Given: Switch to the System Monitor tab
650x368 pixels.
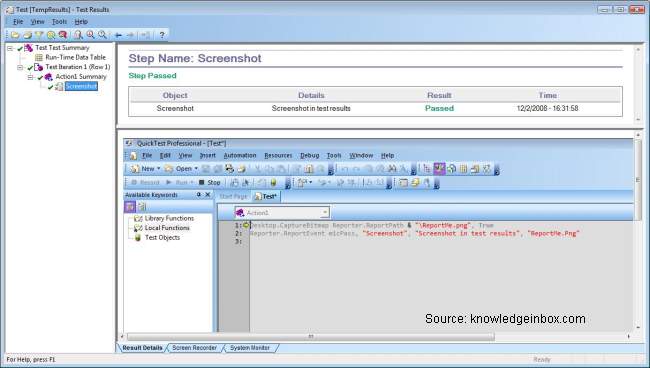Looking at the screenshot, I should (x=250, y=348).
